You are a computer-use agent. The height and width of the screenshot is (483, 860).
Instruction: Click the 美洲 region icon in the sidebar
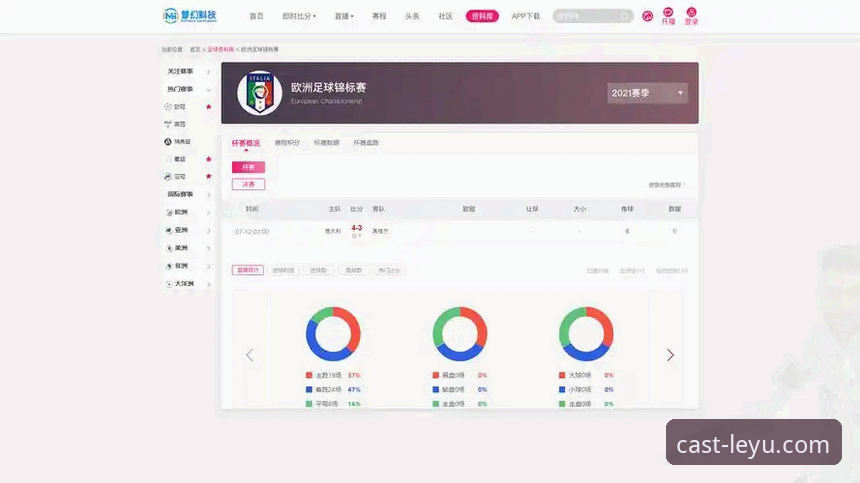pos(169,248)
